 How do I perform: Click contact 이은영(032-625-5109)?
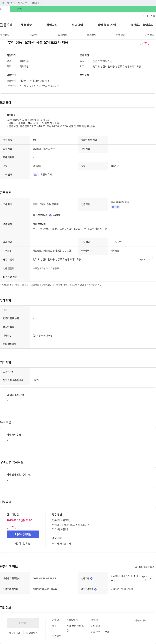coord(45,589)
